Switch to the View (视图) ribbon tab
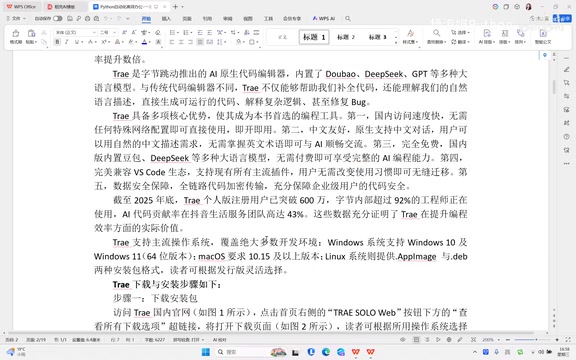Screen dimensions: 576x360 click(248, 18)
